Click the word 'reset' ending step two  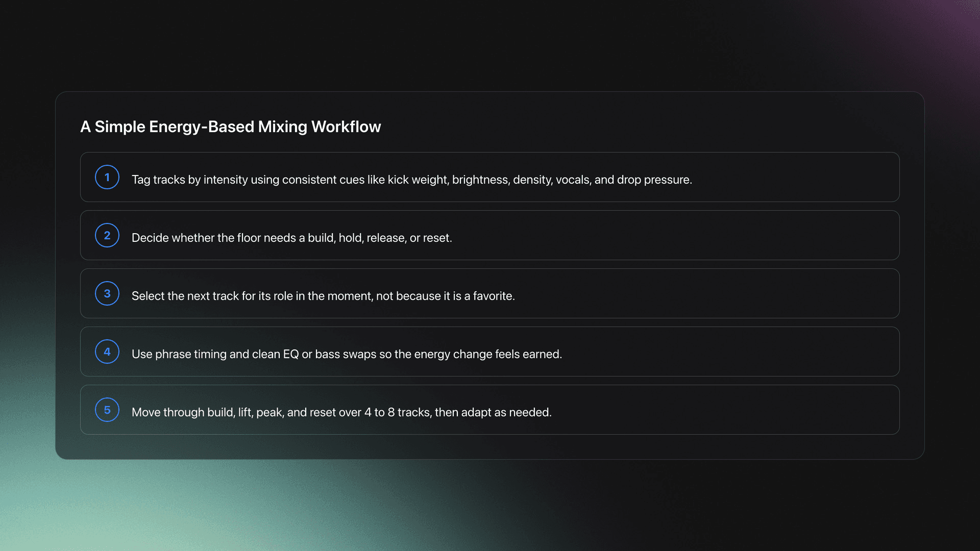click(x=436, y=238)
